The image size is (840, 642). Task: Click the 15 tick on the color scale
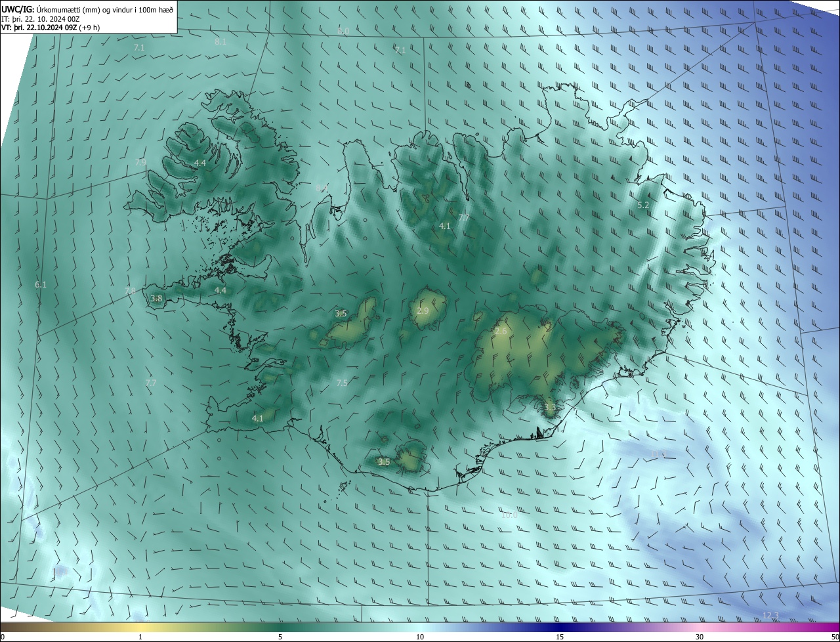tap(560, 637)
